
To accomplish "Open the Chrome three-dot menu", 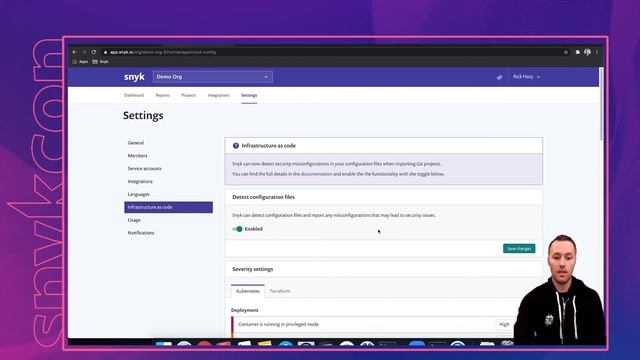I will [597, 52].
